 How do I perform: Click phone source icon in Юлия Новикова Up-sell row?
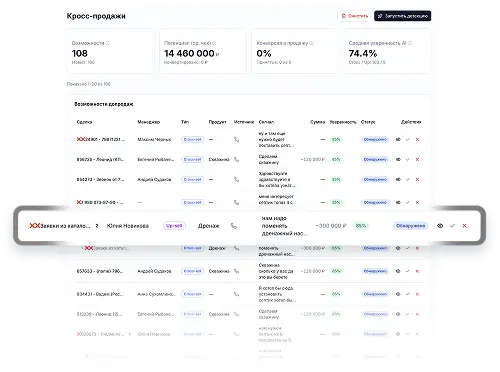tap(234, 226)
